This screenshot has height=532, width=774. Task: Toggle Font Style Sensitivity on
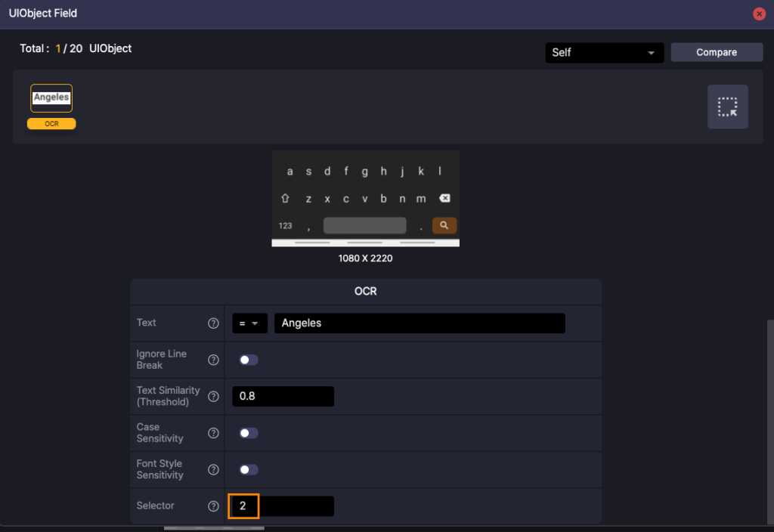[x=249, y=469]
